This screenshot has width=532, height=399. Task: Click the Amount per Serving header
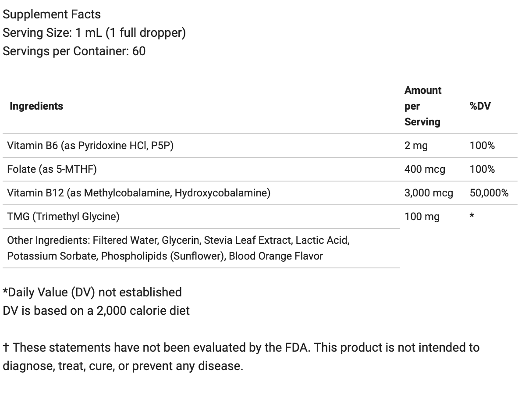coord(423,106)
